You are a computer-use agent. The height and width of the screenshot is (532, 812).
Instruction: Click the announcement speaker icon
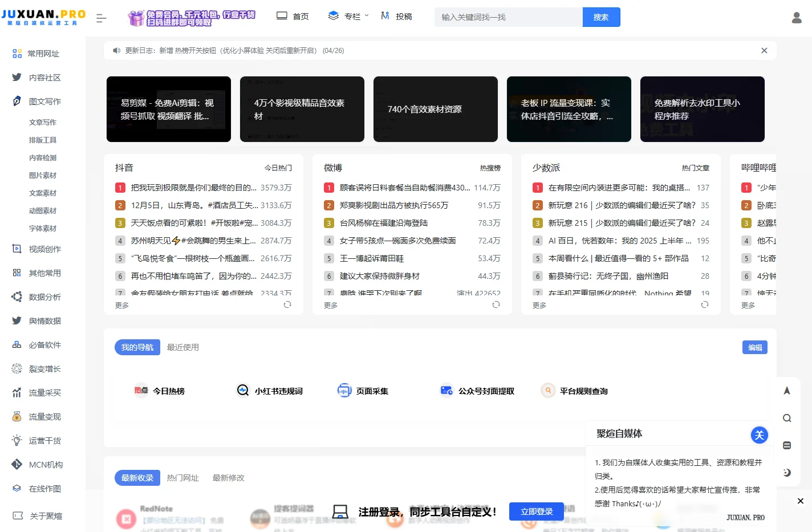coord(116,51)
